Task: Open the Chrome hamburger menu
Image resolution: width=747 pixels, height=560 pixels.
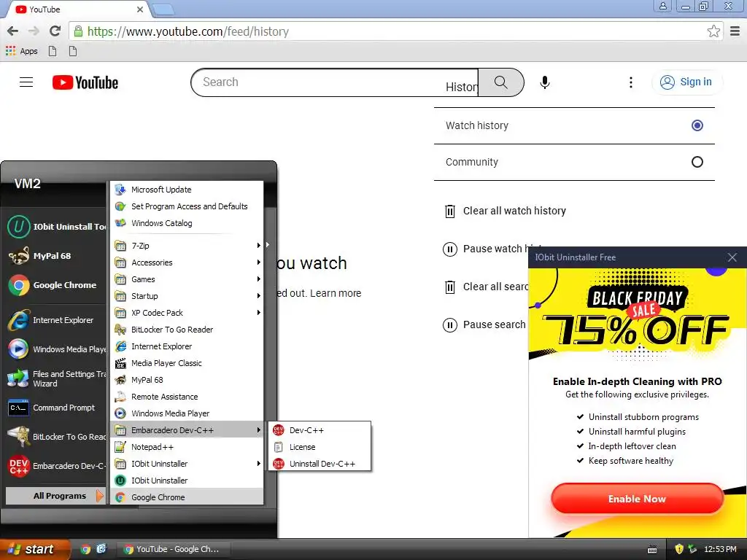Action: point(735,31)
